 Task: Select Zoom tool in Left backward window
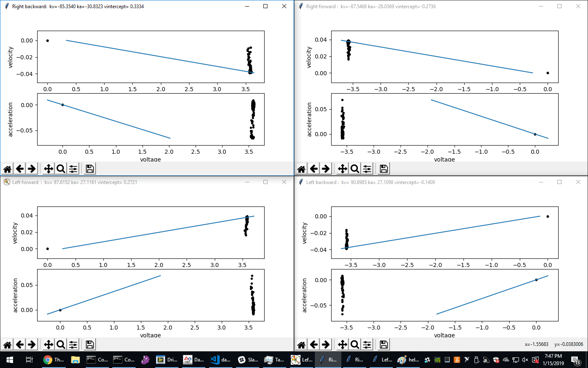(x=355, y=345)
